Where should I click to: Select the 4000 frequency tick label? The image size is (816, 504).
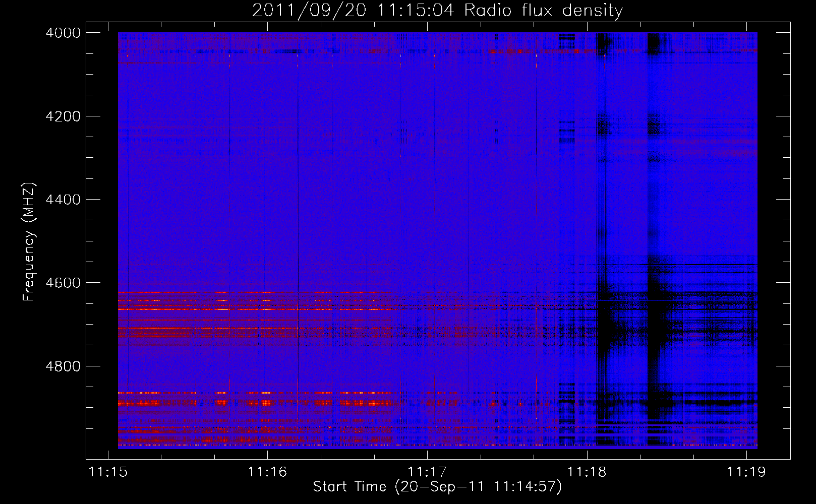coord(63,33)
